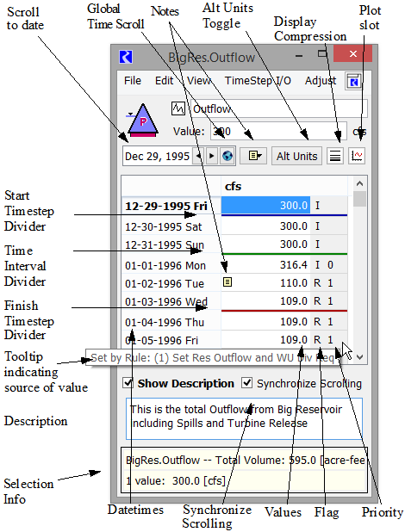405x532 pixels.
Task: Click the Dec 29, 1995 date field
Action: pos(158,156)
